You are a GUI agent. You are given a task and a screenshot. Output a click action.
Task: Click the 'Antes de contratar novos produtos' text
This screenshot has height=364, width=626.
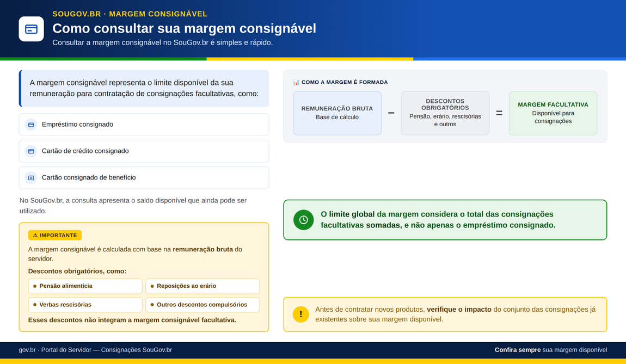click(x=455, y=314)
